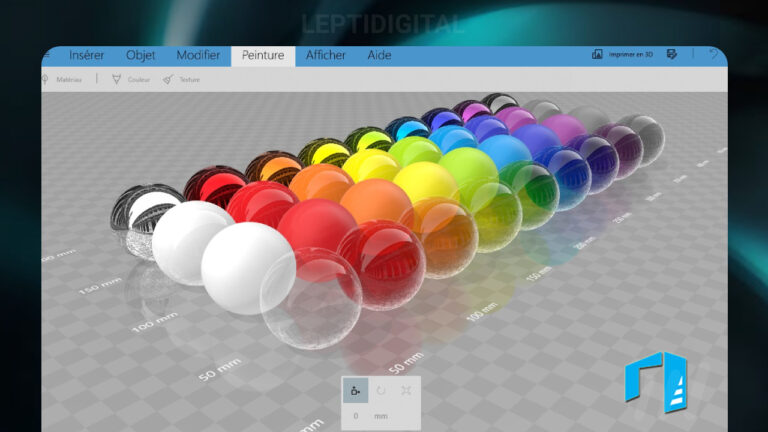This screenshot has width=768, height=432.
Task: Select the Texture brush icon
Action: [x=168, y=79]
